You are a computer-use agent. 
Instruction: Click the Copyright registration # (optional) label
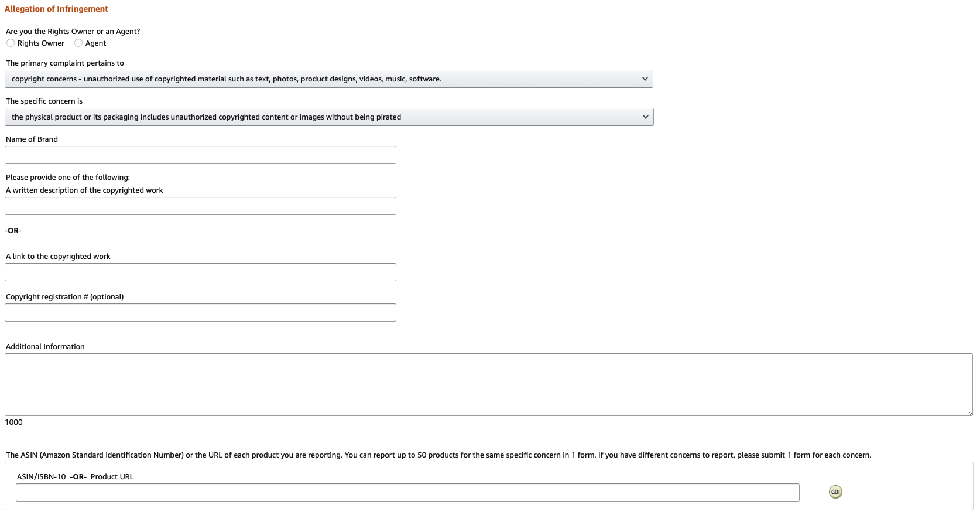tap(65, 297)
